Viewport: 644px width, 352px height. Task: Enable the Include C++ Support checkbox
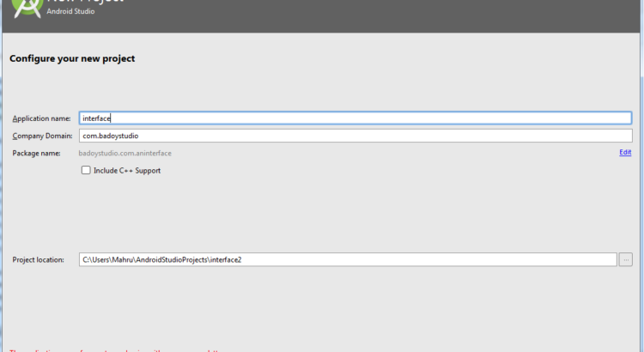pyautogui.click(x=86, y=170)
